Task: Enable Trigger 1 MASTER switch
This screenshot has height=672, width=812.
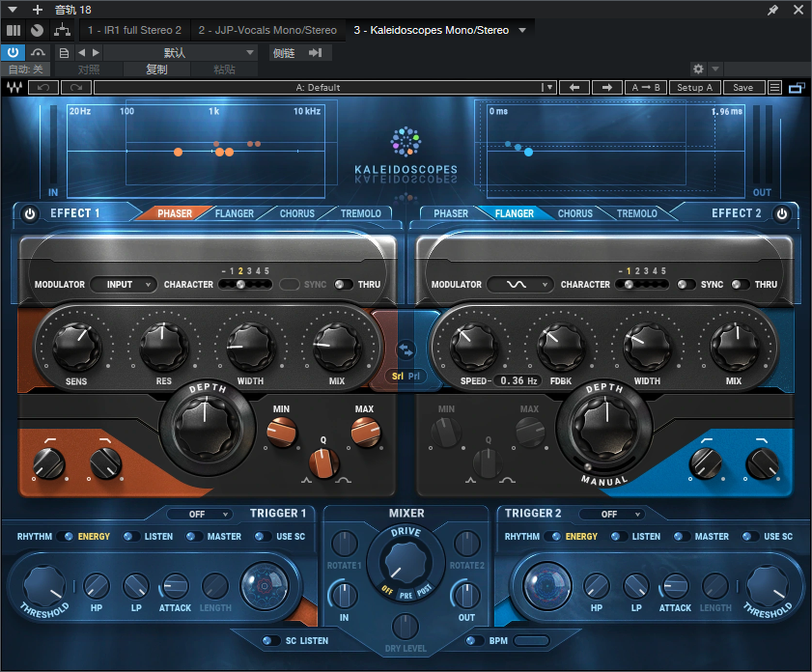Action: tap(194, 537)
